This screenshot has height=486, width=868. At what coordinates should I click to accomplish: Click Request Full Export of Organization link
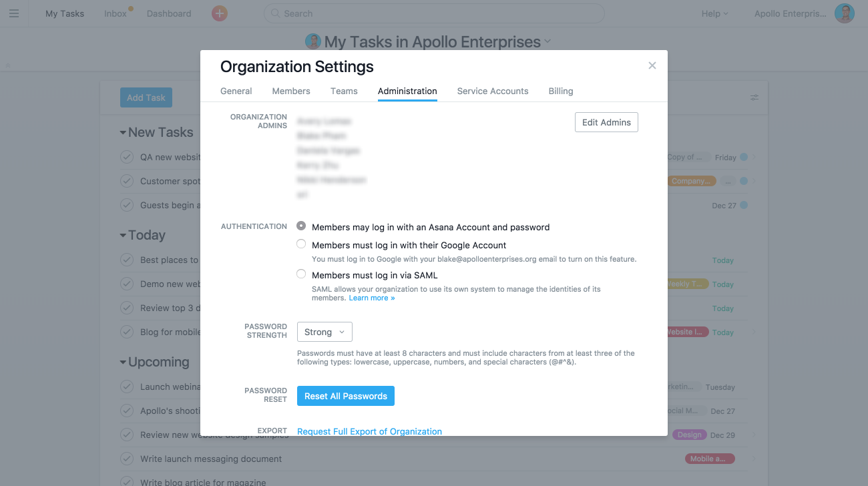(369, 431)
